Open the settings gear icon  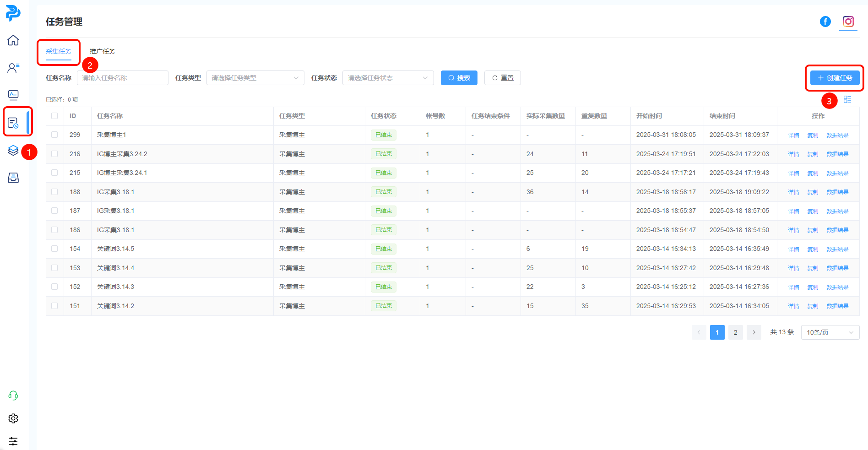click(13, 418)
